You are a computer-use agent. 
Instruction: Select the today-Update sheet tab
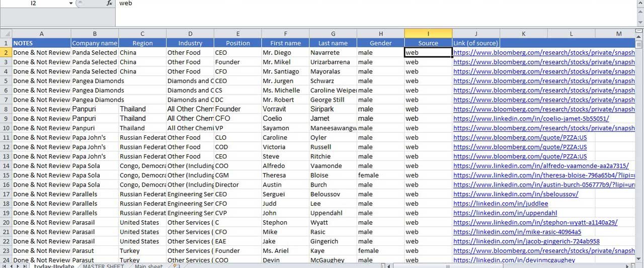point(54,265)
